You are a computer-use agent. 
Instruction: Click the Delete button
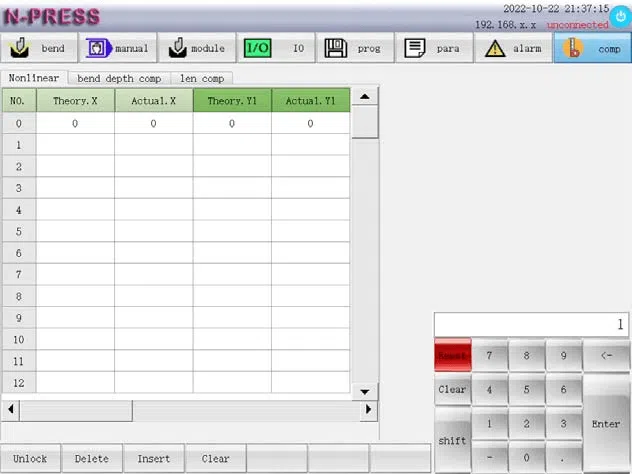(91, 458)
